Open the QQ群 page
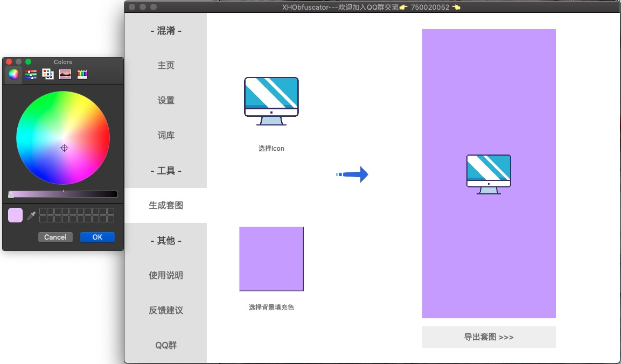621x364 pixels. 165,345
